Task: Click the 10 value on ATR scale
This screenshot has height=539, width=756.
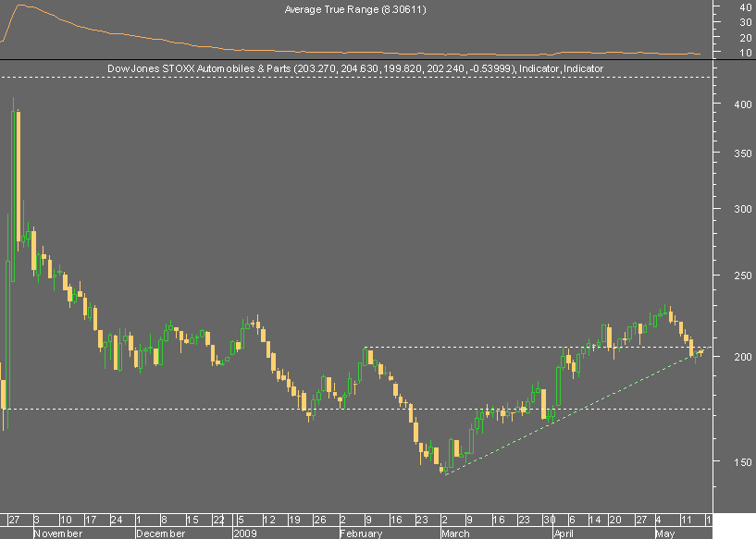Action: [746, 53]
